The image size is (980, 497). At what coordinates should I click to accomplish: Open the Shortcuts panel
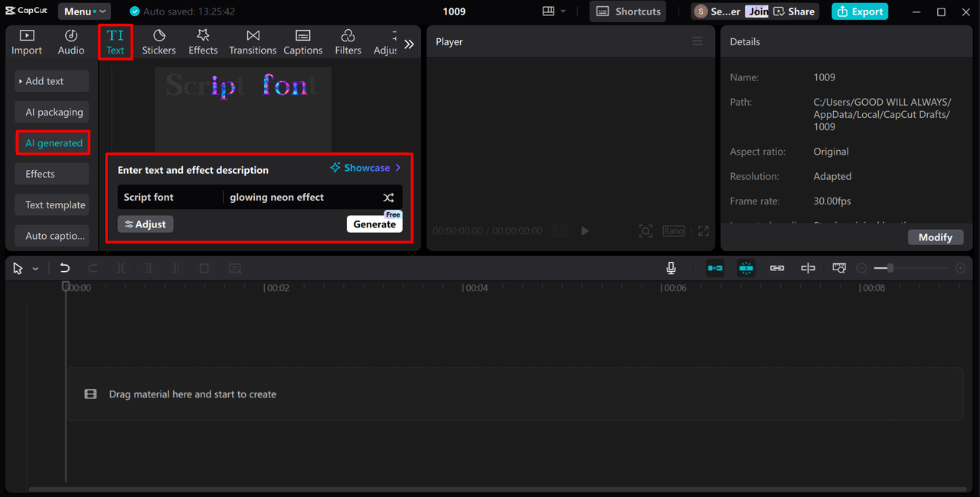pyautogui.click(x=628, y=11)
